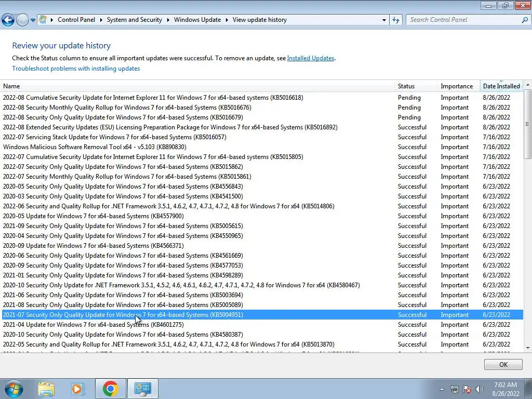The width and height of the screenshot is (532, 399).
Task: Select the KB4557900 update row
Action: pos(261,216)
